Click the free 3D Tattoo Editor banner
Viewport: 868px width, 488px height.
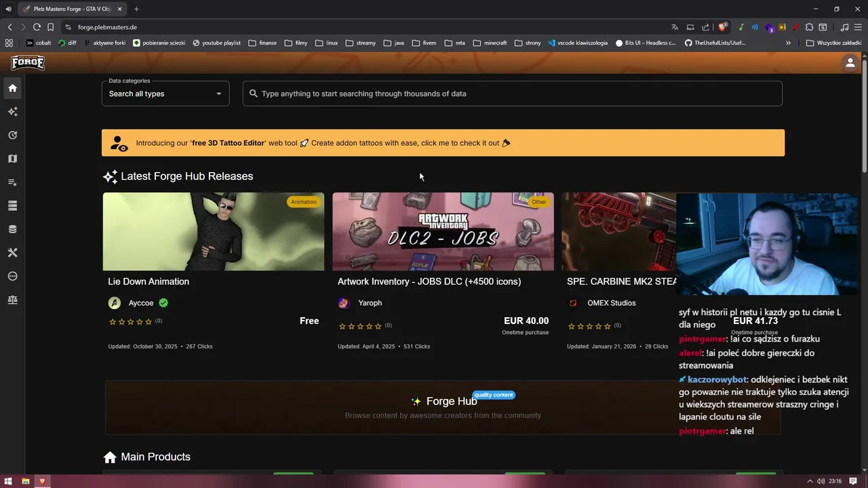click(443, 143)
